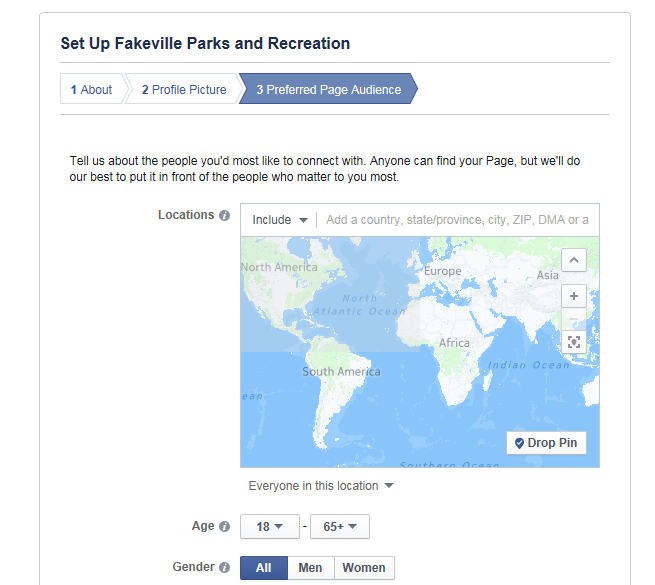The width and height of the screenshot is (655, 585).
Task: Open the Include location dropdown
Action: pos(279,220)
